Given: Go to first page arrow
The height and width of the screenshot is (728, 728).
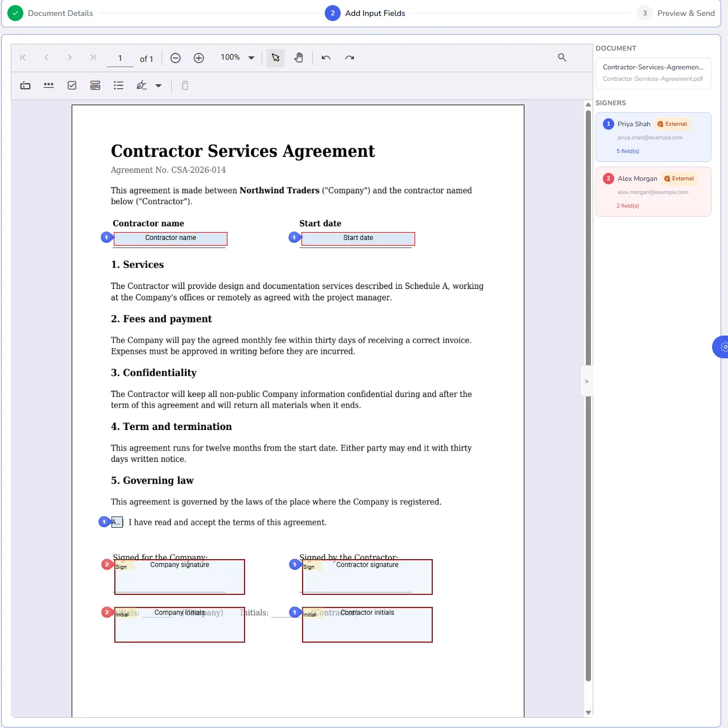Looking at the screenshot, I should tap(23, 57).
